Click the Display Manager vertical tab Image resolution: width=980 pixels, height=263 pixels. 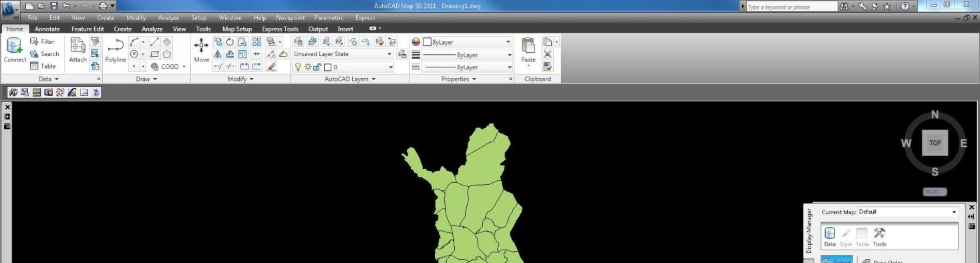[x=808, y=231]
